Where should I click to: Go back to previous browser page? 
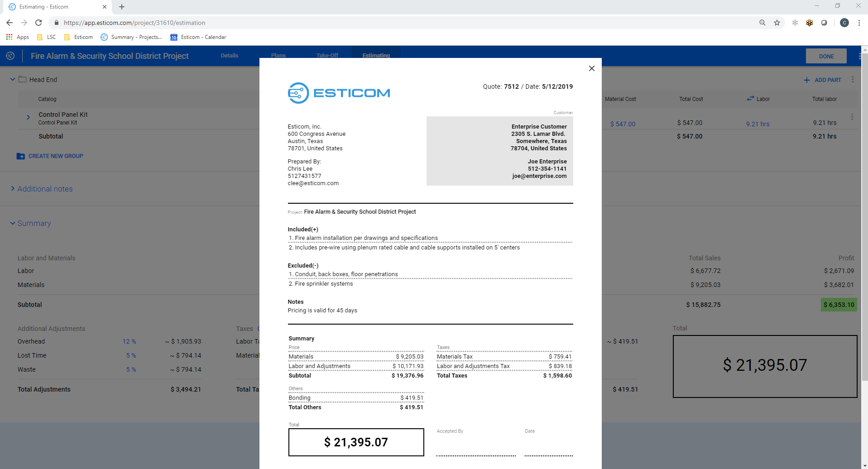(x=10, y=23)
